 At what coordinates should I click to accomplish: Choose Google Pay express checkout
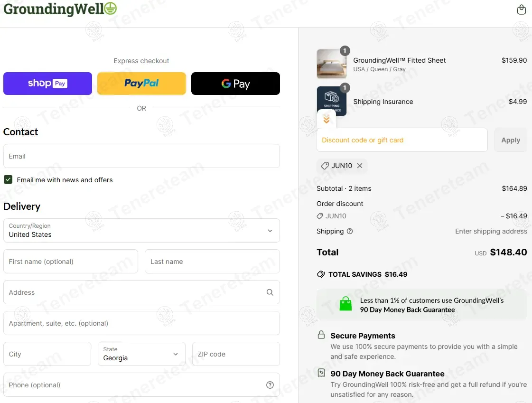tap(235, 84)
